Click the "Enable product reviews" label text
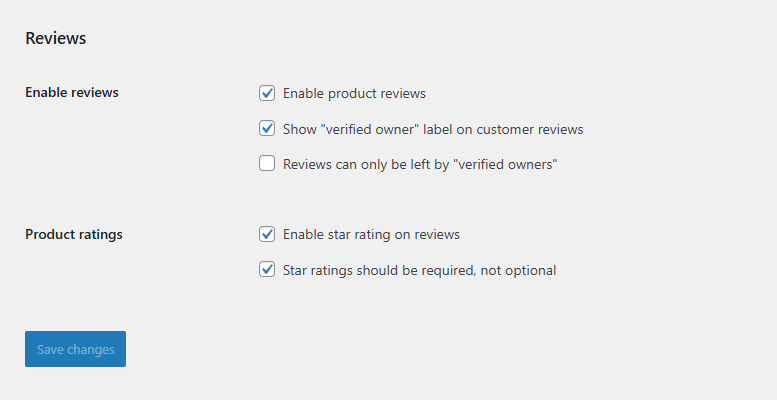Viewport: 777px width, 400px height. point(354,94)
